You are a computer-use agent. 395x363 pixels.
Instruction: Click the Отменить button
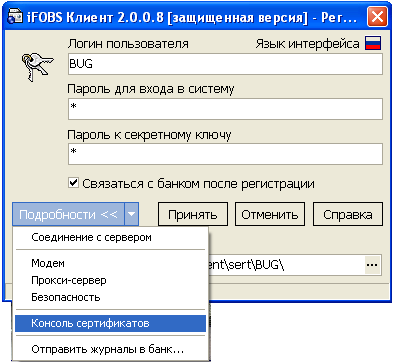270,214
